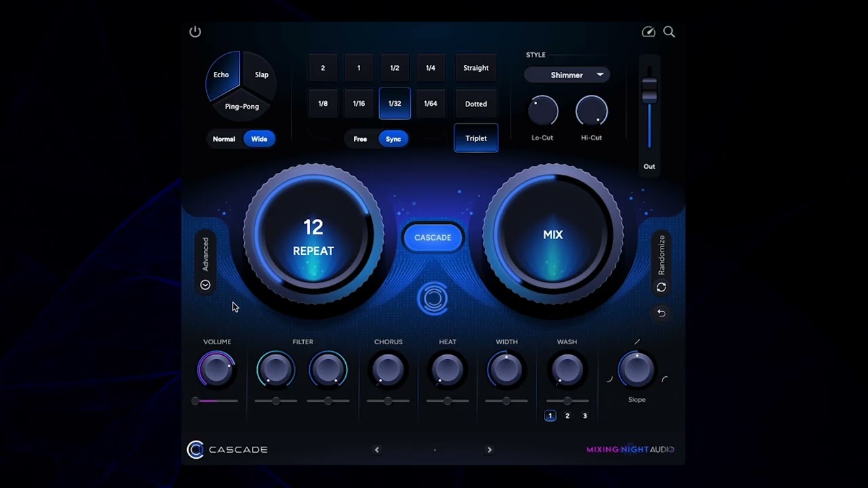Click the Heat horizontal slider
The image size is (868, 488).
click(448, 401)
